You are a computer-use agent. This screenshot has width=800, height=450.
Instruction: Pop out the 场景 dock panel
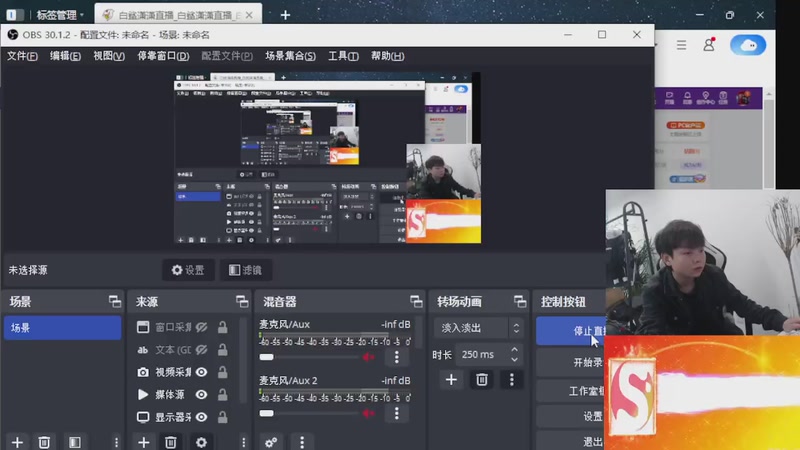[x=115, y=302]
